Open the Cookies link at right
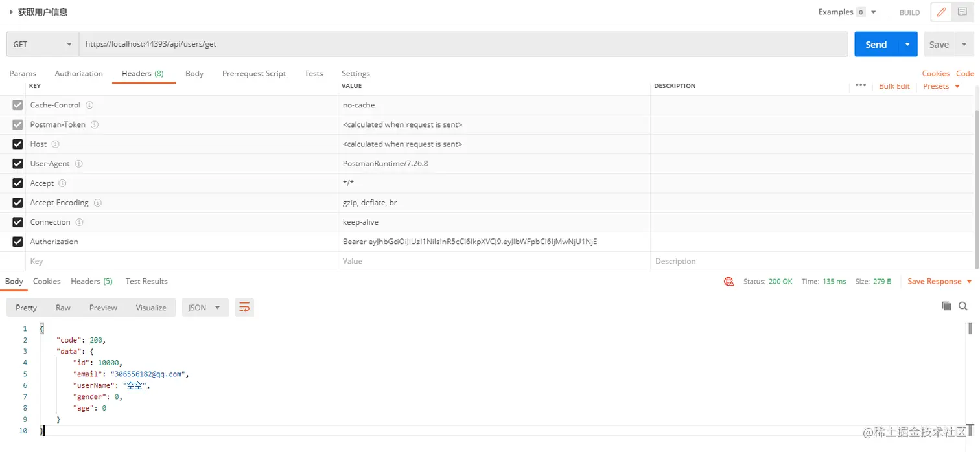Viewport: 980px width, 452px height. pos(936,73)
